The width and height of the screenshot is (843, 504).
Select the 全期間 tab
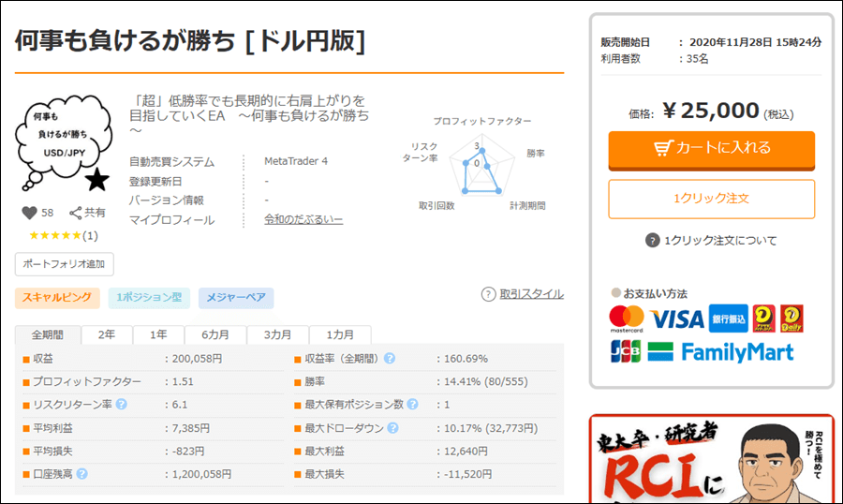(x=48, y=335)
